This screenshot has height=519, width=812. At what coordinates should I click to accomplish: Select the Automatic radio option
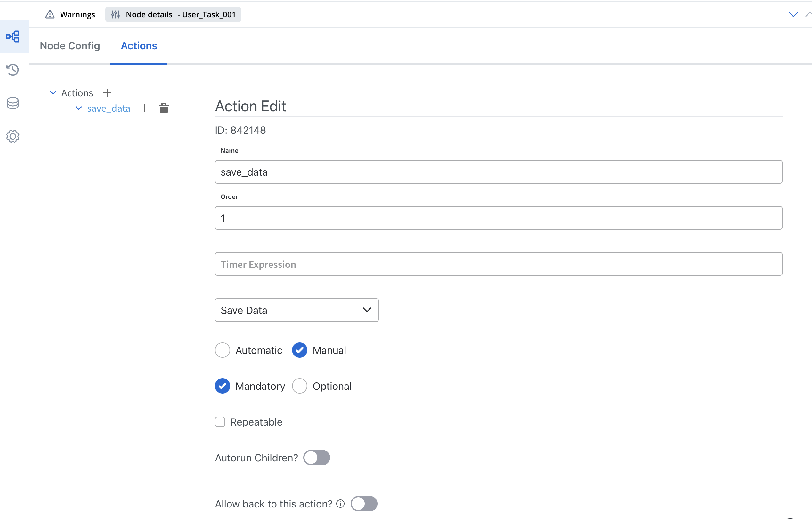tap(223, 350)
